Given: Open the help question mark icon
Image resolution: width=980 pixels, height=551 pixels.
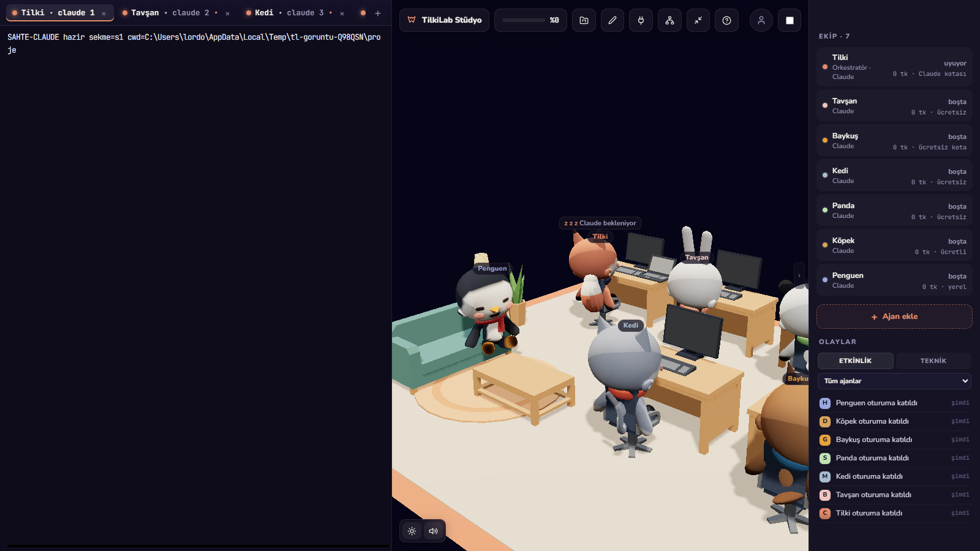Looking at the screenshot, I should tap(726, 20).
